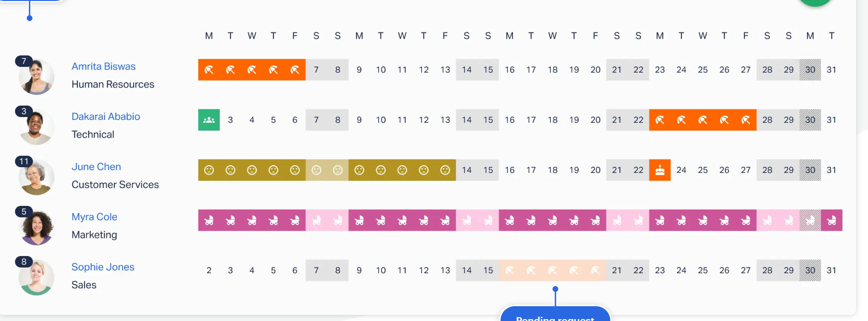Select day 16 in Amrita Biswas's row

[510, 70]
